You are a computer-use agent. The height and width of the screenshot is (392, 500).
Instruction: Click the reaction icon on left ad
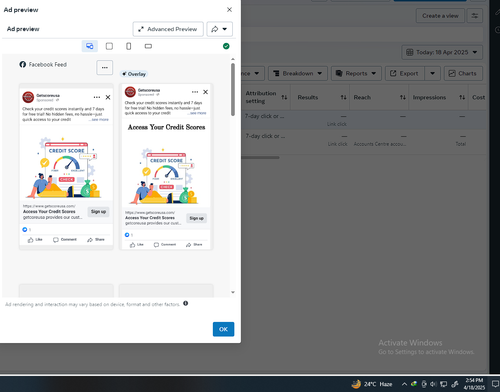(x=25, y=229)
